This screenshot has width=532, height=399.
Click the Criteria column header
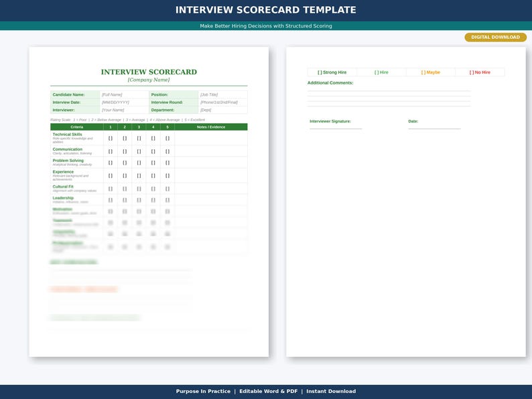[x=76, y=127]
